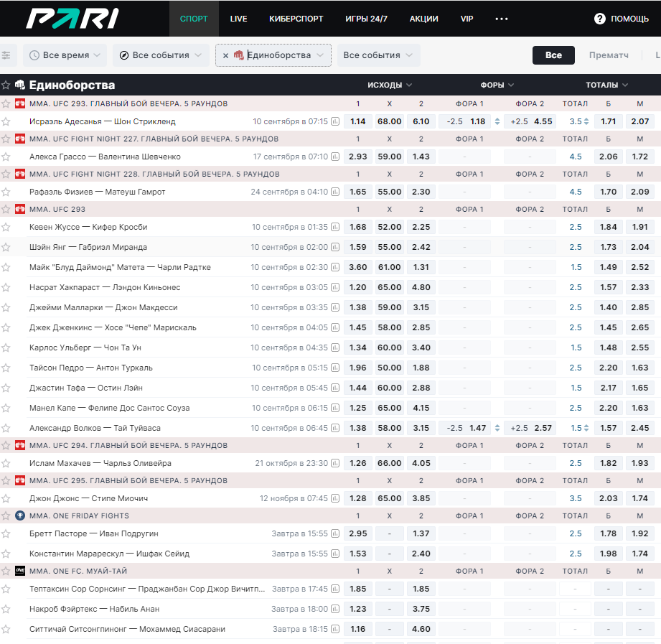Favorite the ONE Friday Fights league

tap(6, 515)
